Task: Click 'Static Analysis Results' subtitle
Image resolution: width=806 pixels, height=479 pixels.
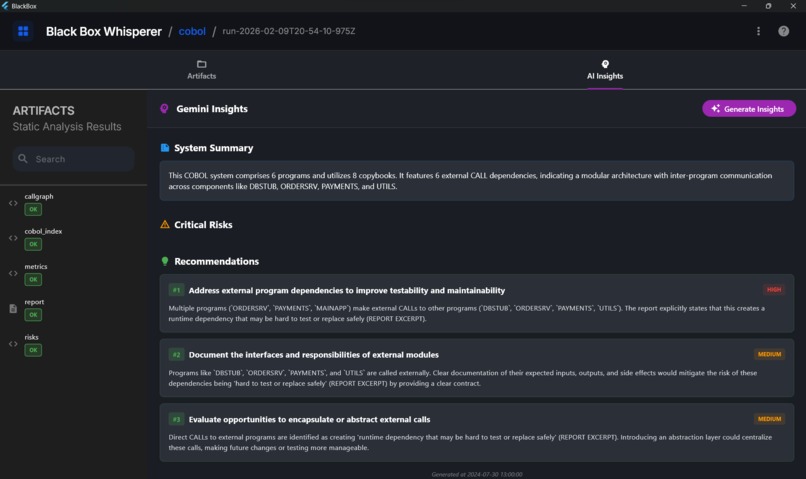Action: (67, 126)
